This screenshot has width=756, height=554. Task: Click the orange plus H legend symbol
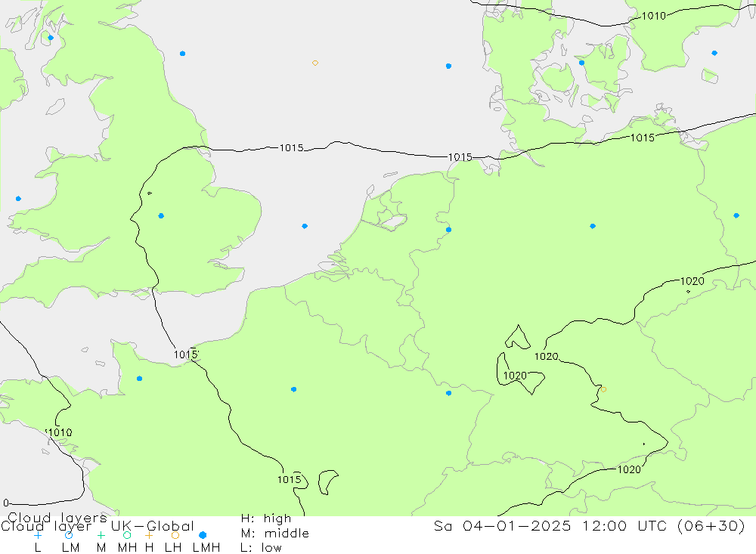149,535
